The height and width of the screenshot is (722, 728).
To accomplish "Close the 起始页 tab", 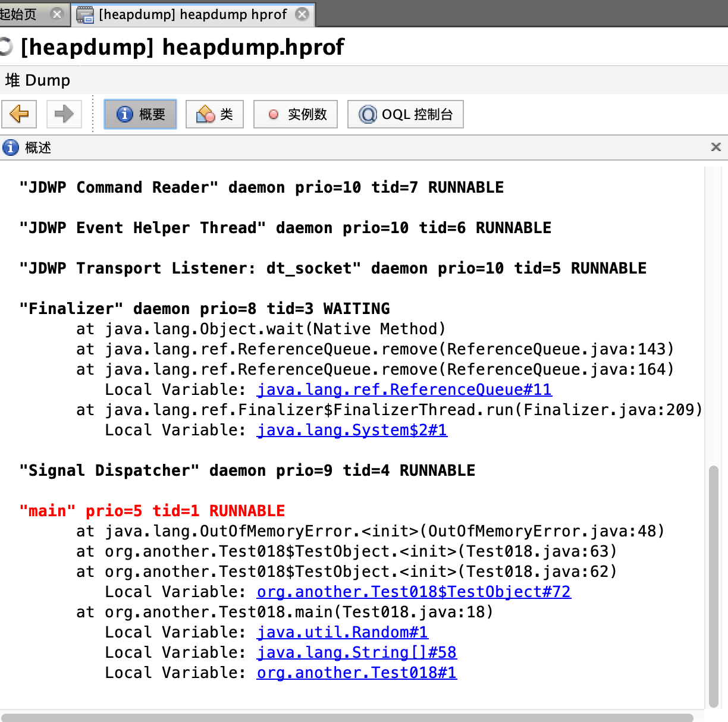I will pyautogui.click(x=57, y=14).
